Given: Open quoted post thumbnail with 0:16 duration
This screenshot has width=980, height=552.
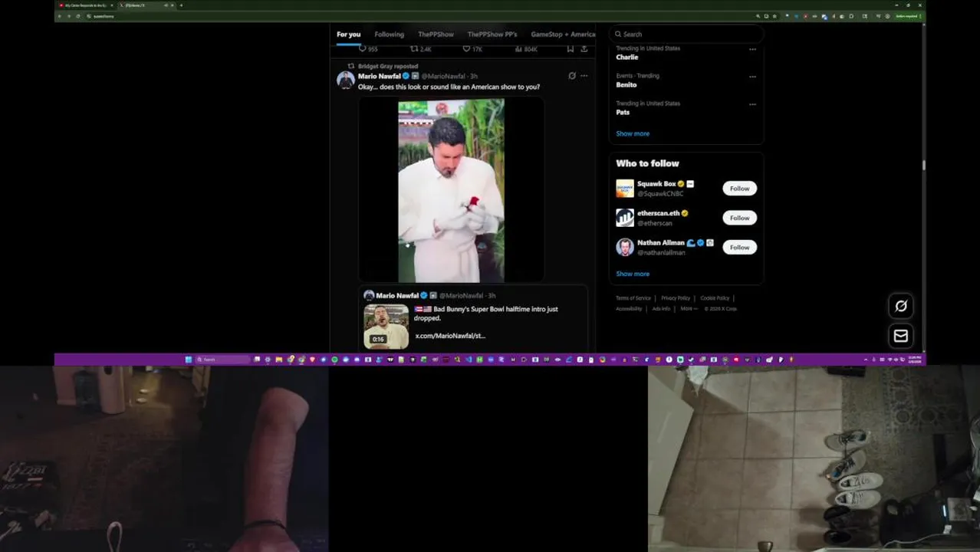Looking at the screenshot, I should [x=386, y=326].
